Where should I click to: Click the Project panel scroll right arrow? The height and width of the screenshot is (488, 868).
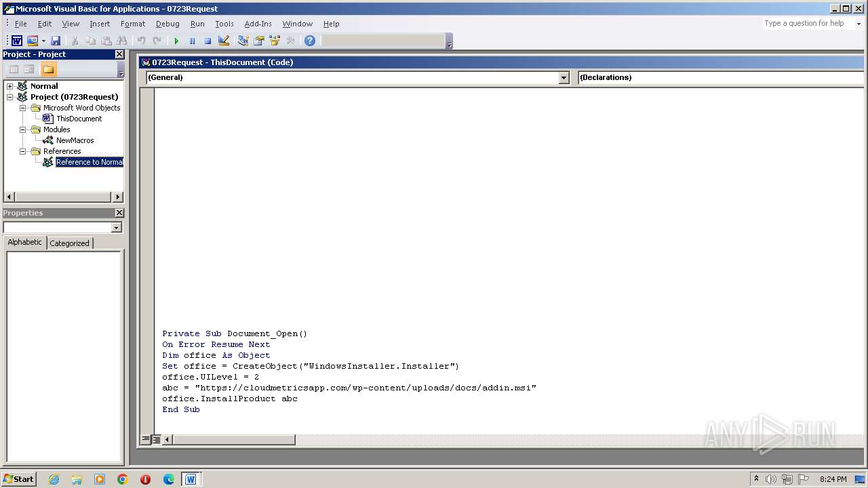(118, 197)
